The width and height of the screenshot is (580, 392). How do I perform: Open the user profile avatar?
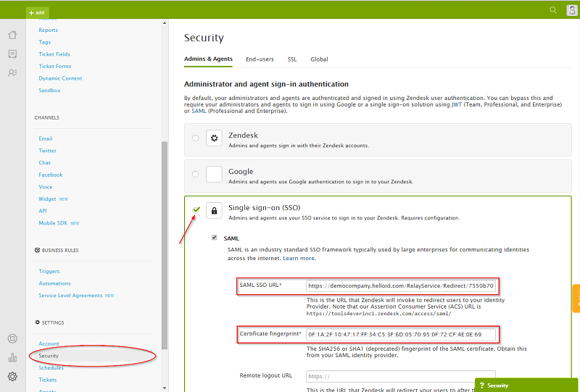tap(572, 10)
